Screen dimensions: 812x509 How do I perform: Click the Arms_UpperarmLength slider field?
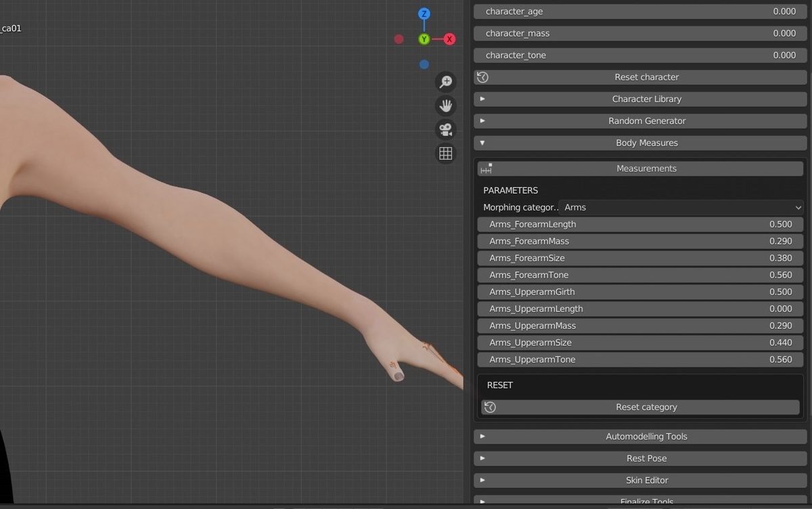click(640, 309)
